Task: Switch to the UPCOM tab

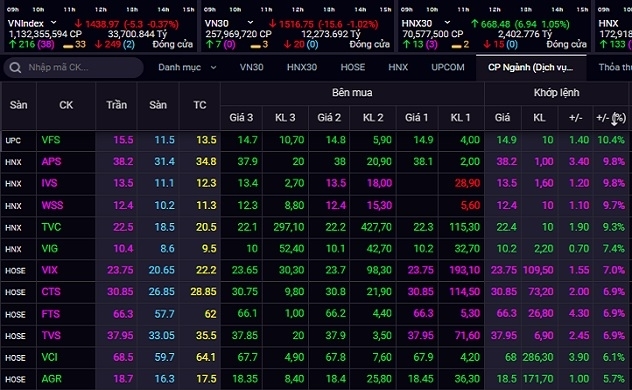Action: [x=448, y=67]
